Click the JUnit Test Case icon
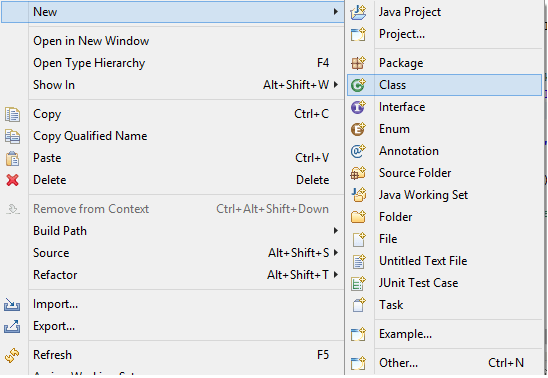548x378 pixels. click(358, 283)
